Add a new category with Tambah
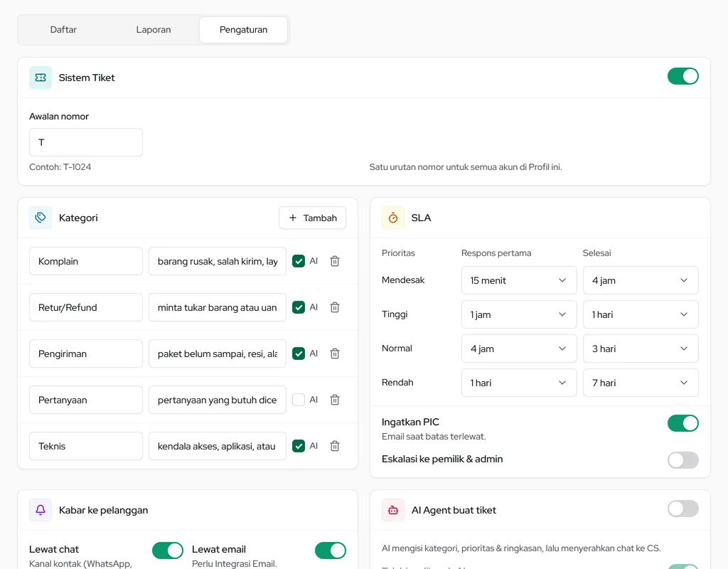728x569 pixels. (x=313, y=218)
